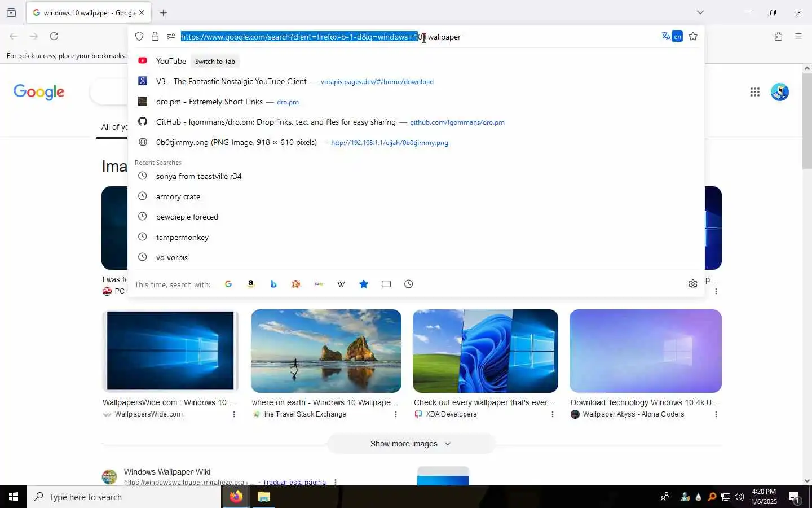This screenshot has height=508, width=812.
Task: Open the Google account avatar
Action: (x=780, y=92)
